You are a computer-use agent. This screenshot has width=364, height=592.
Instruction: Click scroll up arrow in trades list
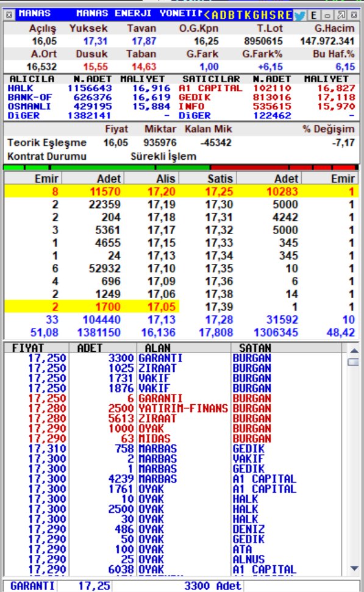[354, 351]
